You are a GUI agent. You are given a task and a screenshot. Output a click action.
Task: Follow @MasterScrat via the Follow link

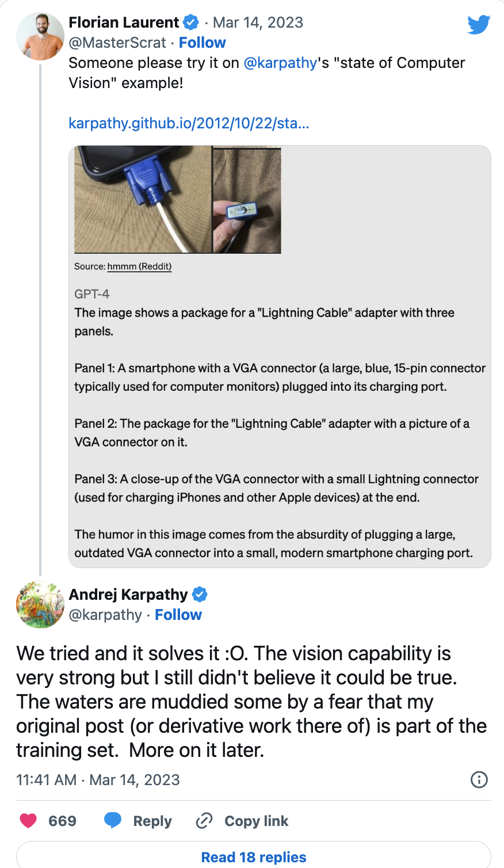[202, 42]
